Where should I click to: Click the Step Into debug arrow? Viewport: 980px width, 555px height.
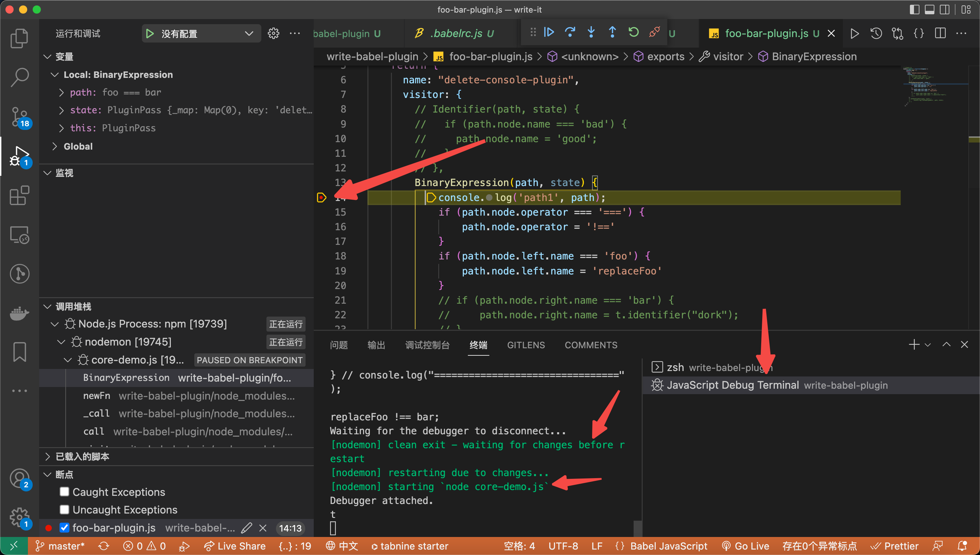pyautogui.click(x=591, y=32)
